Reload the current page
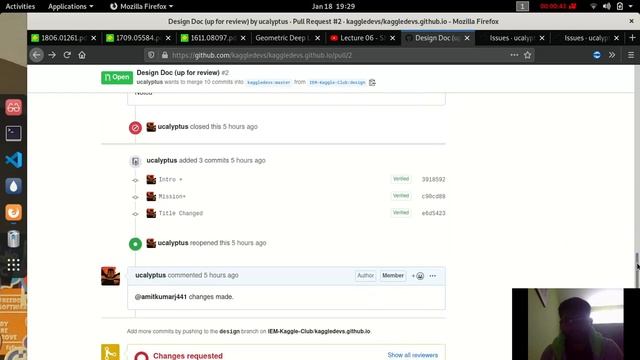640x360 pixels. point(67,55)
